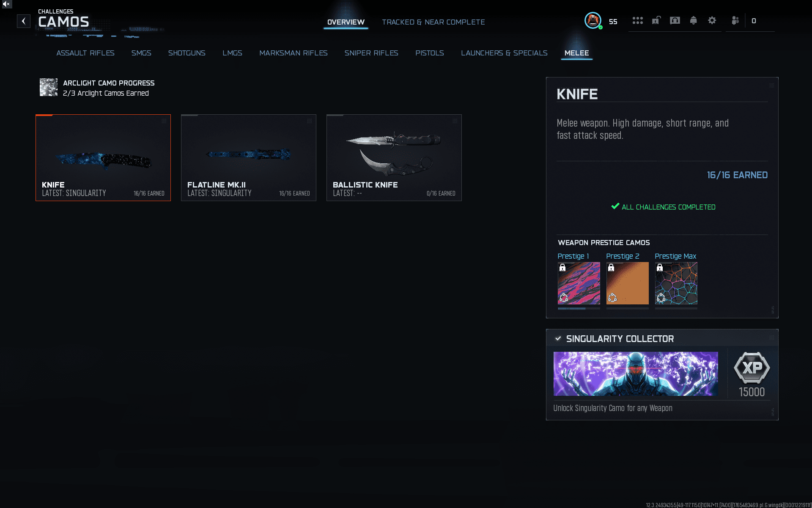
Task: Open settings gear
Action: point(712,20)
